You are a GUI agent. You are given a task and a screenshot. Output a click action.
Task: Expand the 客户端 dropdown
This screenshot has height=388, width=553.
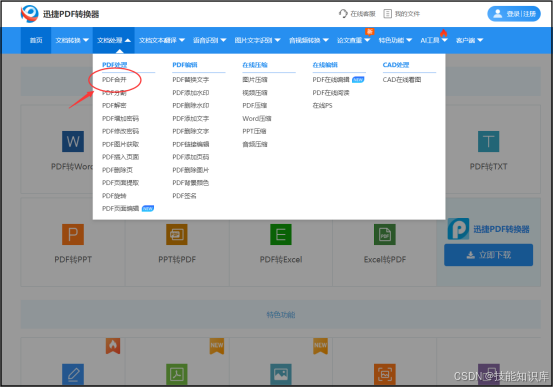tap(469, 40)
